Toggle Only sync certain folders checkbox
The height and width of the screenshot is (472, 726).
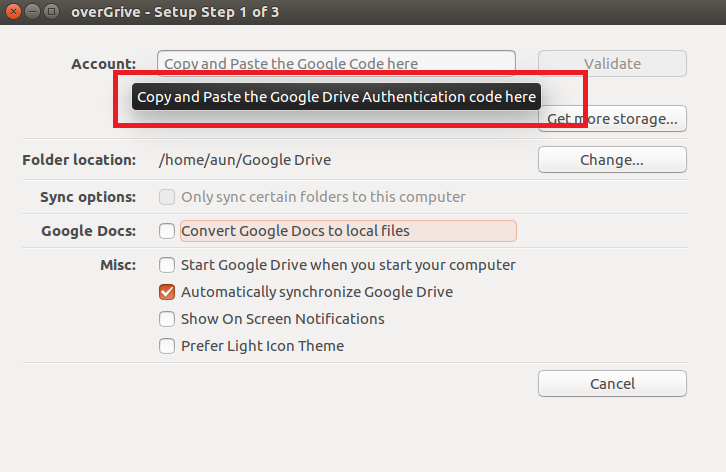[167, 197]
